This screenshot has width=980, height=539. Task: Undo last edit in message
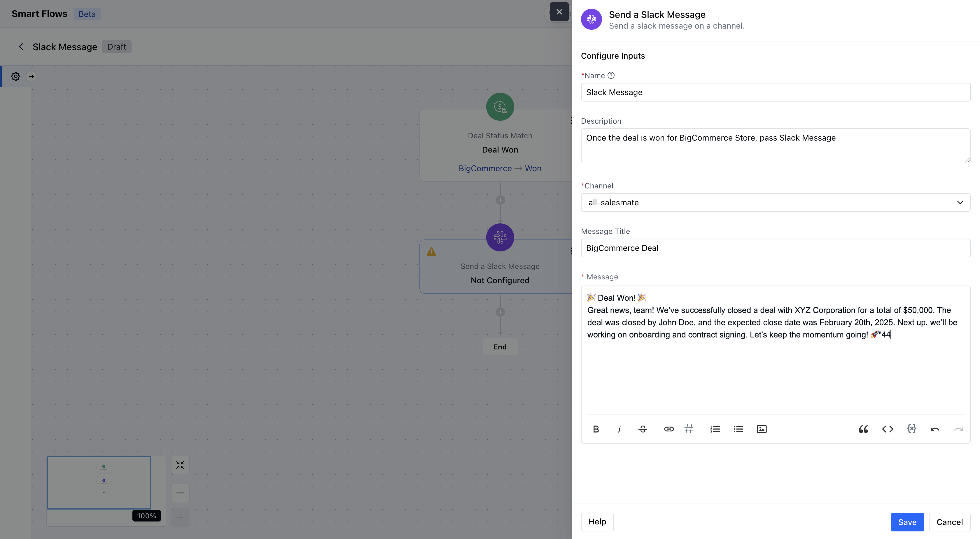(x=935, y=429)
